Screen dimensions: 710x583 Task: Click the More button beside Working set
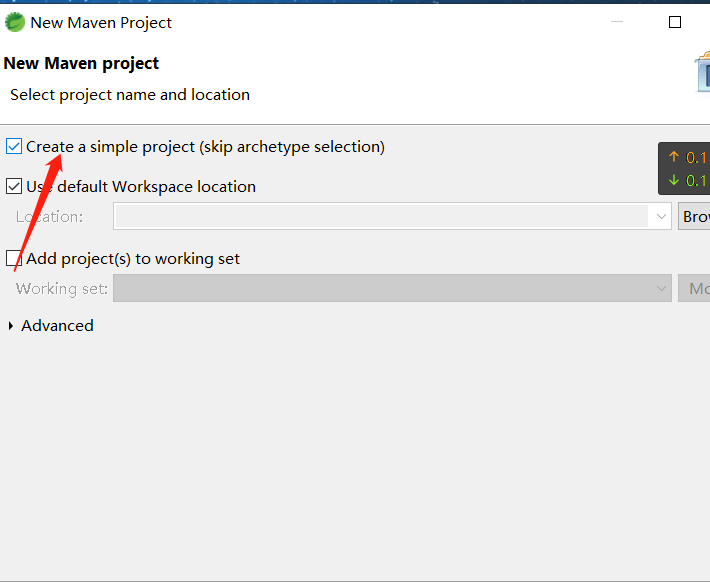click(696, 288)
